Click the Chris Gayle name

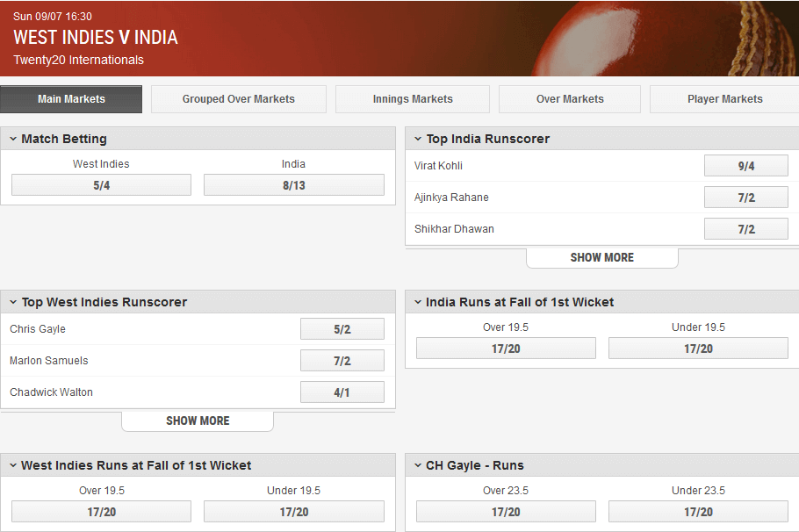pos(38,329)
